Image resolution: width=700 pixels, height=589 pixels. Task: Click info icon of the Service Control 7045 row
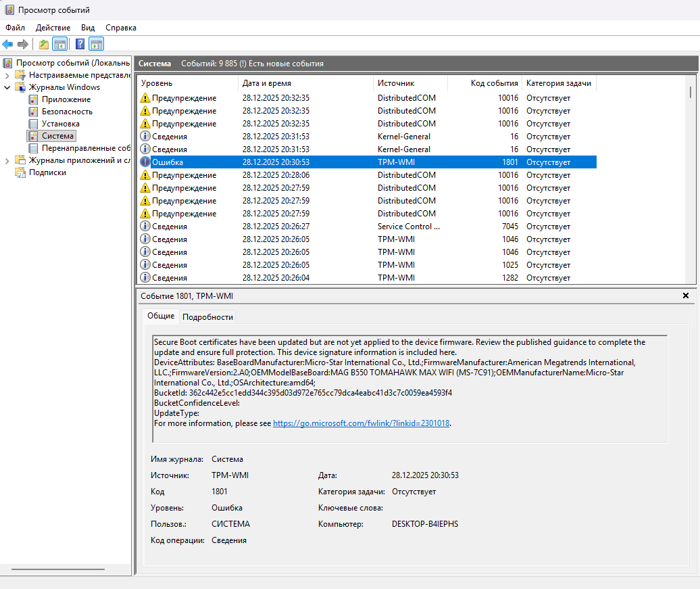[145, 226]
